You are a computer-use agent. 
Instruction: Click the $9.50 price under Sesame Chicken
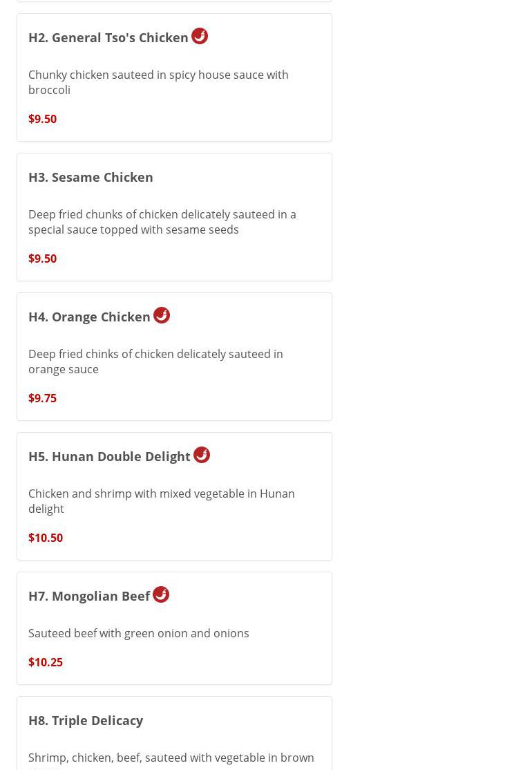(x=42, y=259)
